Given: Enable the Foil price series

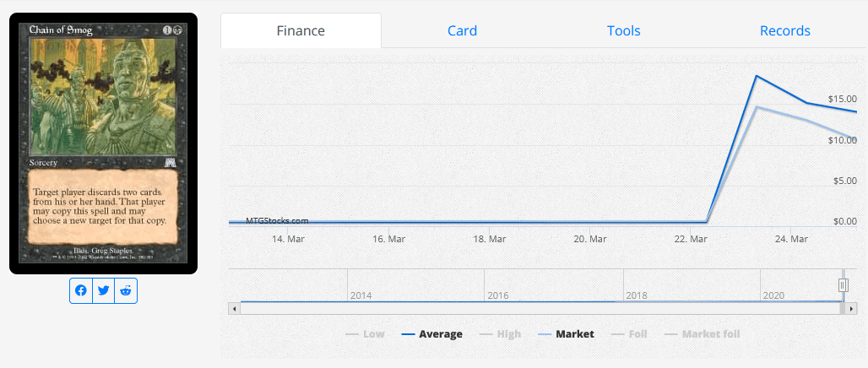Looking at the screenshot, I should point(629,334).
